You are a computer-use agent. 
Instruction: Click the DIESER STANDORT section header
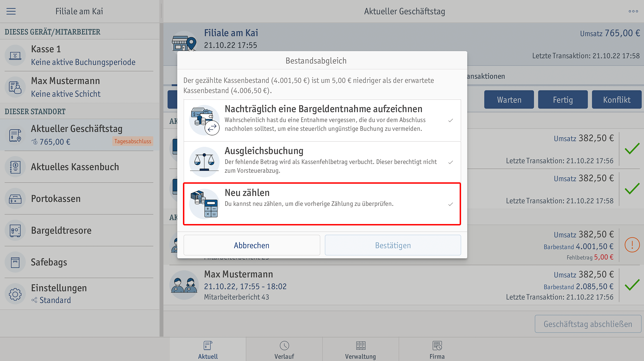coord(35,111)
